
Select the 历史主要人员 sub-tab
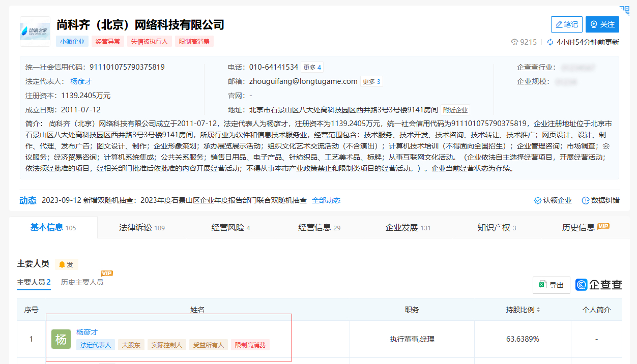[x=82, y=282]
